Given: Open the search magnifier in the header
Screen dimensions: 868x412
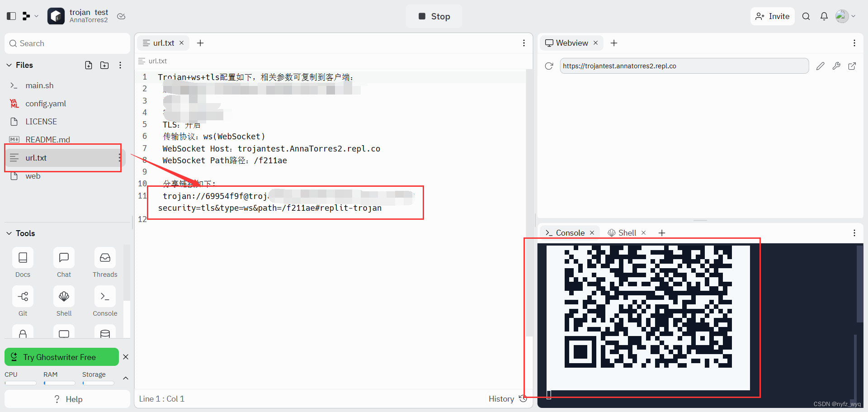Looking at the screenshot, I should pyautogui.click(x=806, y=16).
